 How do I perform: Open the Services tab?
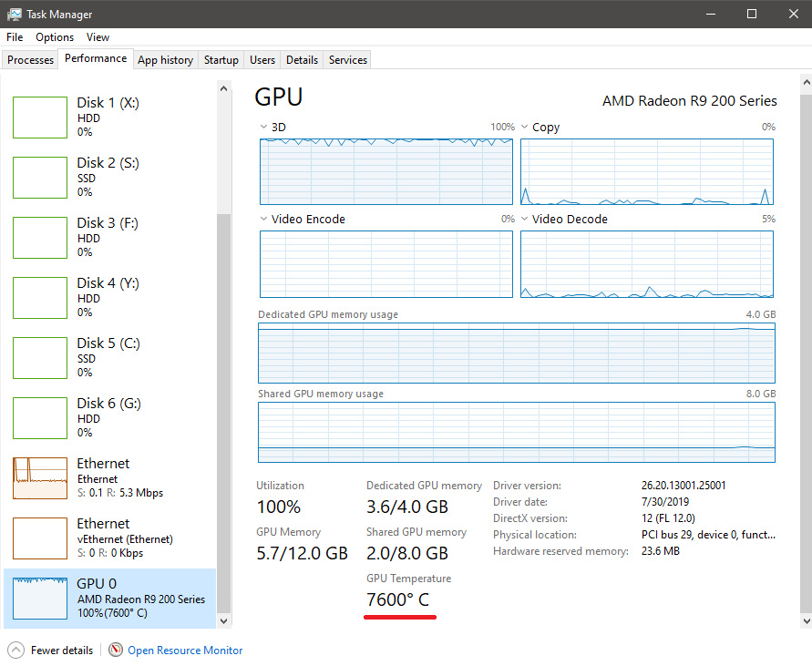(x=348, y=60)
